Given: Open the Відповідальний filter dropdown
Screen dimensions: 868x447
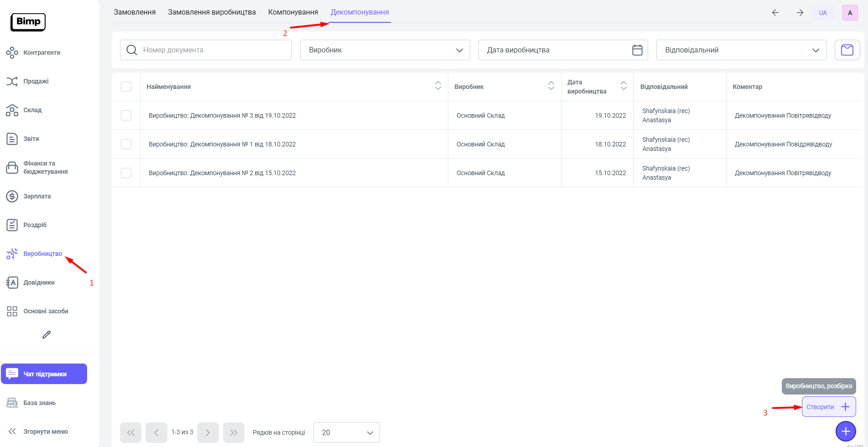Looking at the screenshot, I should click(741, 50).
